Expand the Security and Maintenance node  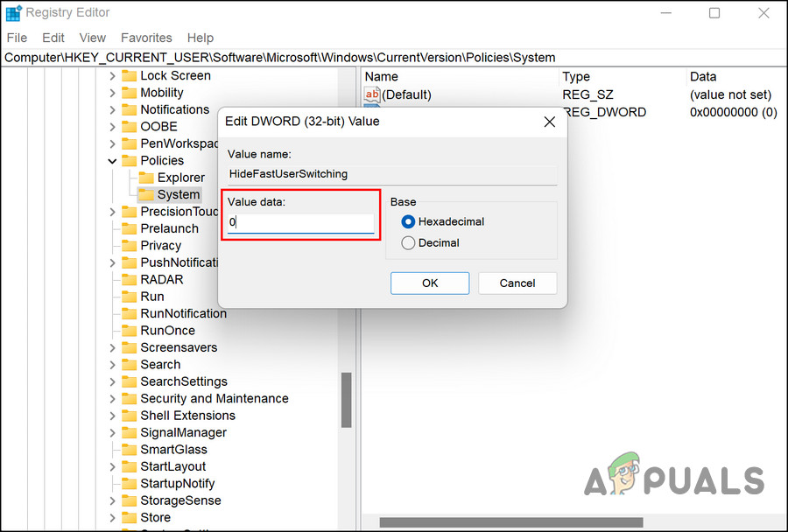click(x=112, y=398)
